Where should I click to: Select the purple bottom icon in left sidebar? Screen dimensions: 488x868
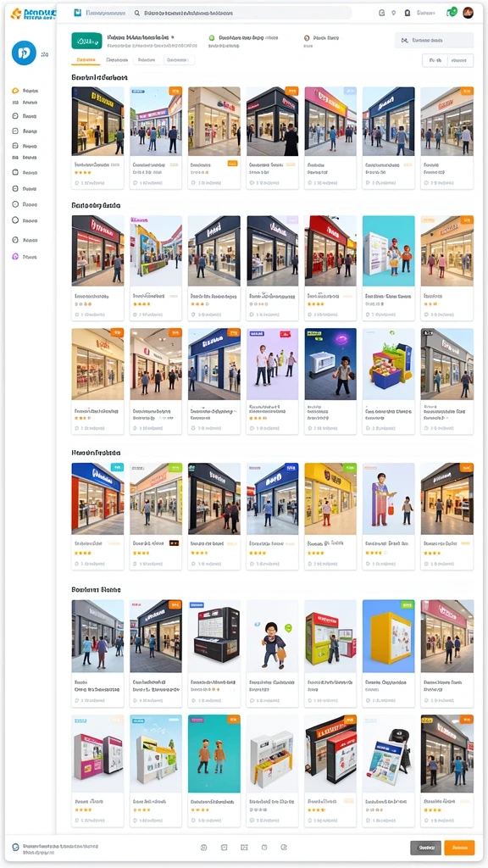tap(15, 256)
